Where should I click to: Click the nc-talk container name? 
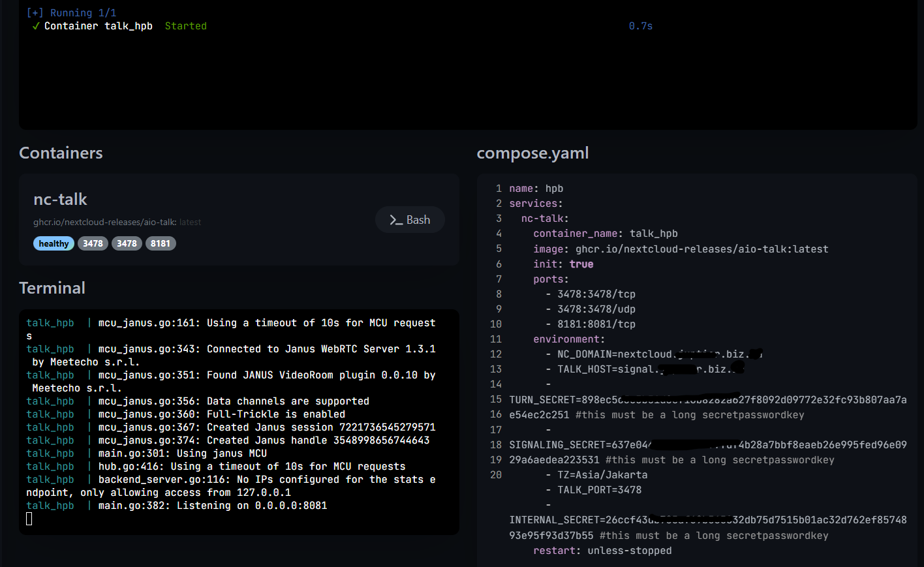coord(60,199)
